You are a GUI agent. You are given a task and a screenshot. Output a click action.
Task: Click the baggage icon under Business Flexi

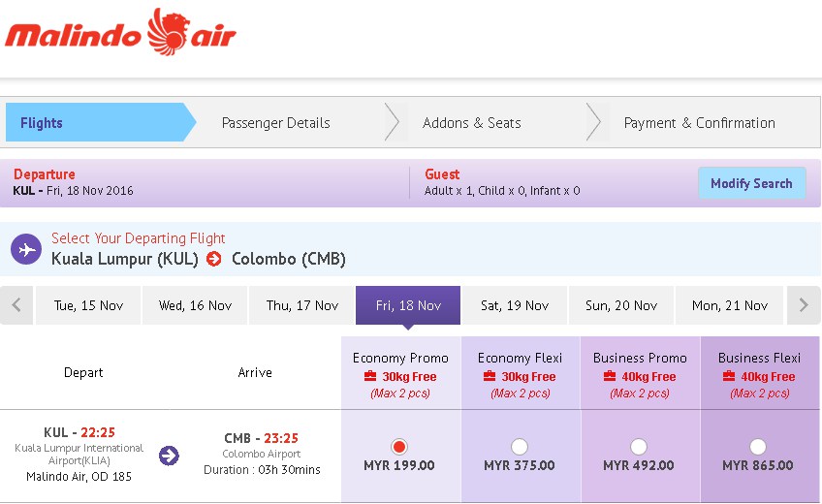[x=729, y=376]
